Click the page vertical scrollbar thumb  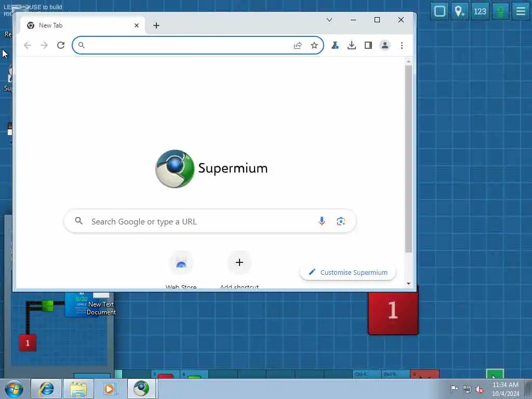click(x=408, y=158)
